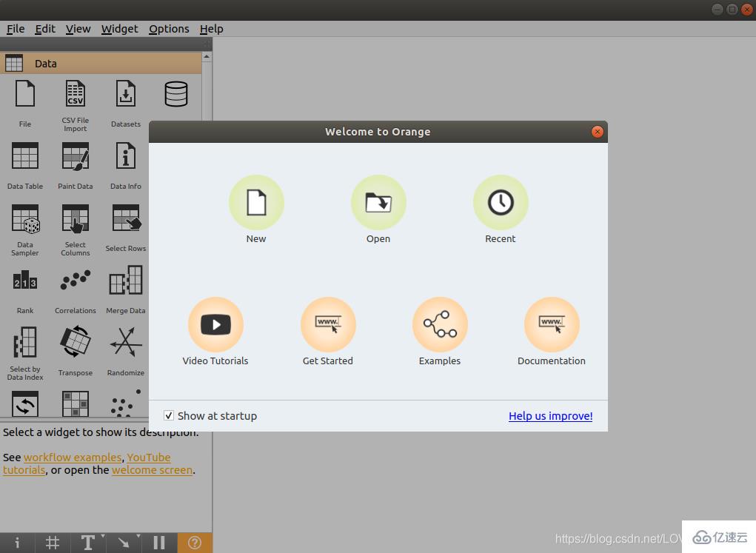Click the workflow info 'i' button
The height and width of the screenshot is (553, 756).
click(17, 543)
